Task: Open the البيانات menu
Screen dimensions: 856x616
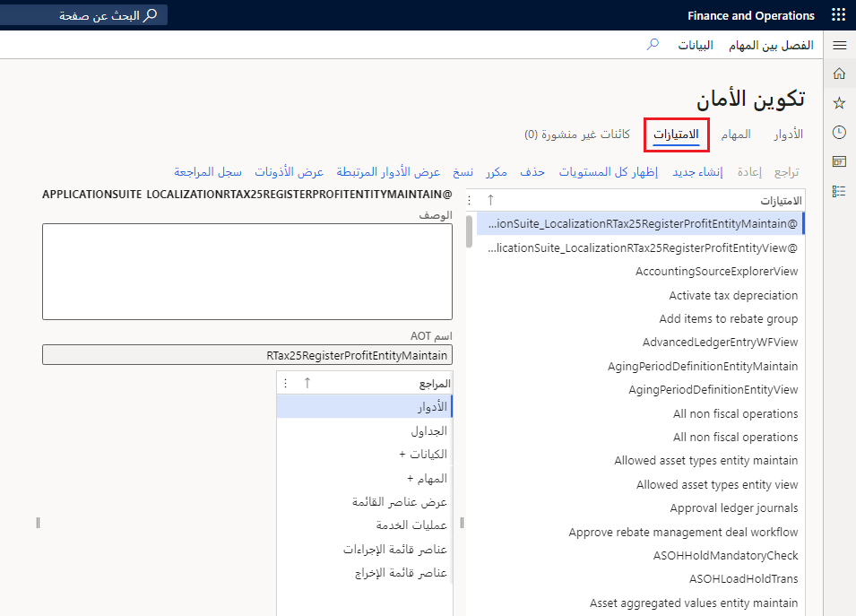Action: point(696,46)
